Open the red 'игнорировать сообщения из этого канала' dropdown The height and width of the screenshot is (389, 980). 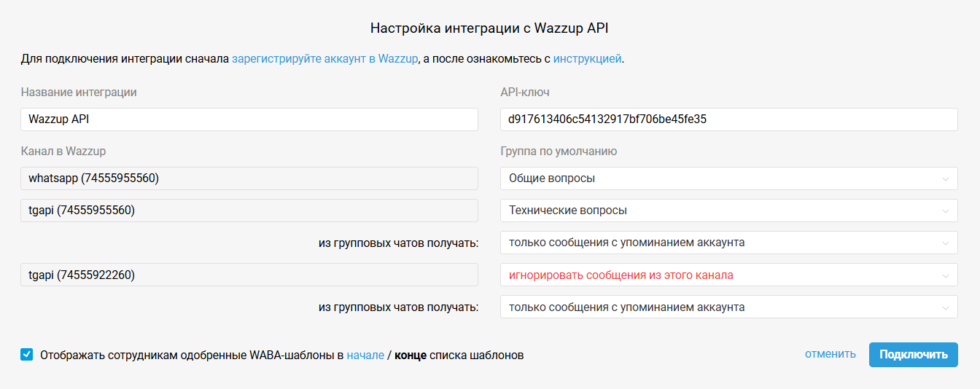point(729,275)
